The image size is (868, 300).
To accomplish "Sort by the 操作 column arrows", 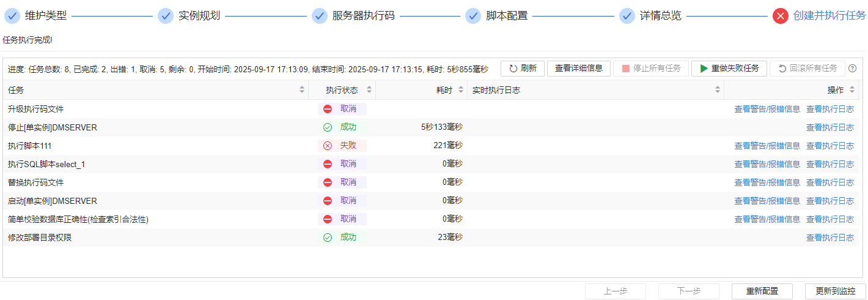I will tap(852, 90).
